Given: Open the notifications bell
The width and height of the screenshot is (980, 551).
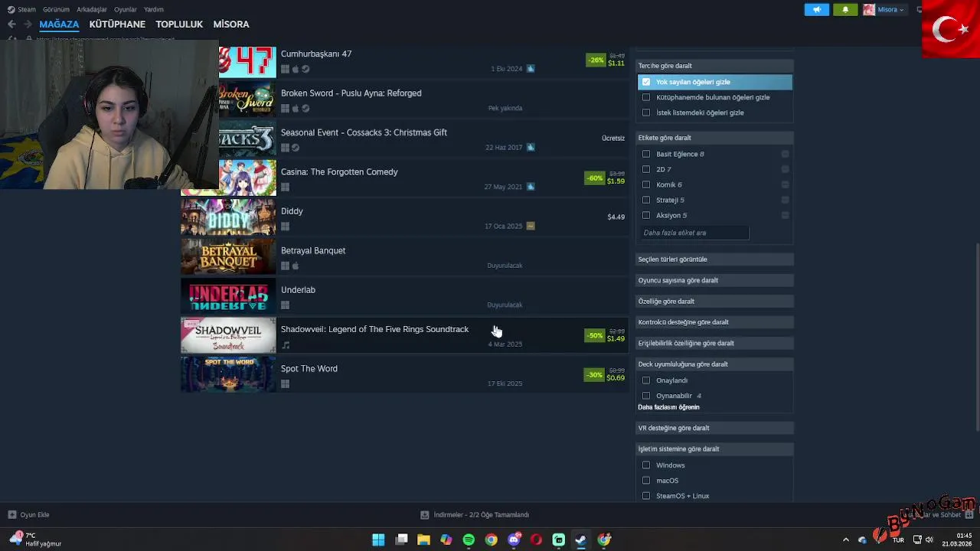Looking at the screenshot, I should point(845,9).
